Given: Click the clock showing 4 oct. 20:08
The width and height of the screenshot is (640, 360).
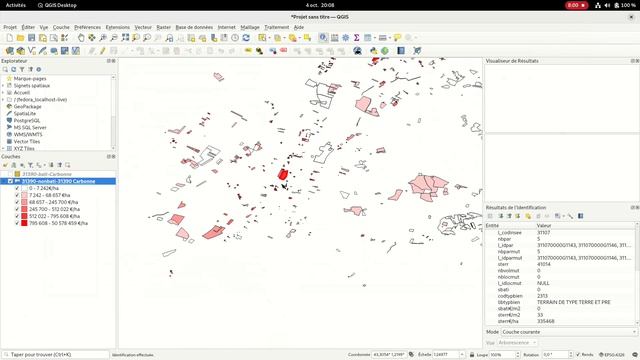Looking at the screenshot, I should (320, 5).
